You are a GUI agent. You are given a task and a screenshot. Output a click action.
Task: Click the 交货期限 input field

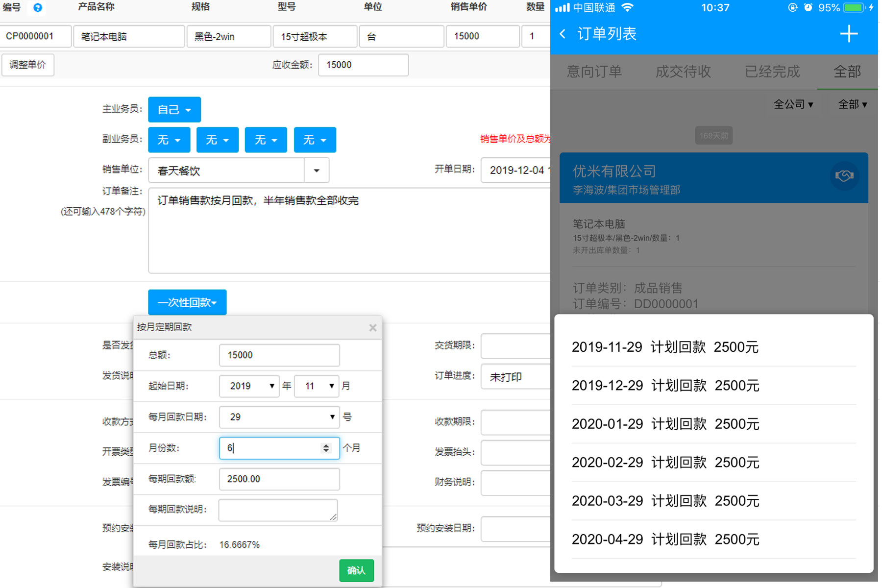point(516,346)
